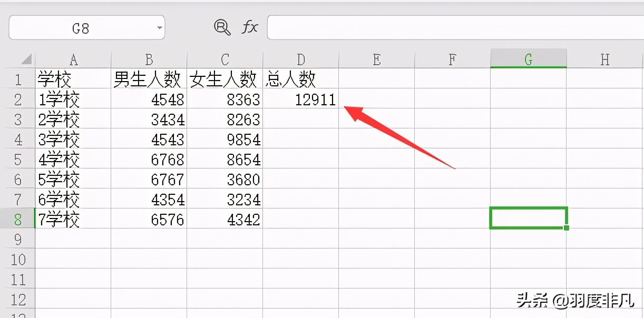Select the 总人数 header cell D1
The width and height of the screenshot is (644, 318).
tap(300, 74)
